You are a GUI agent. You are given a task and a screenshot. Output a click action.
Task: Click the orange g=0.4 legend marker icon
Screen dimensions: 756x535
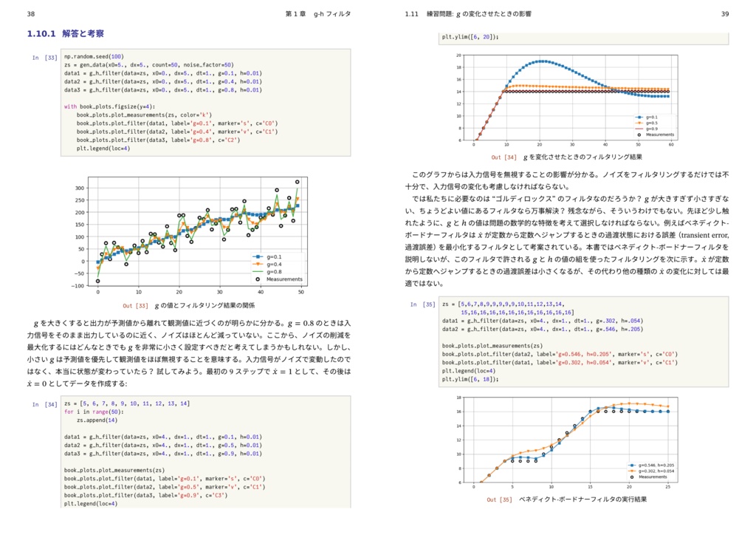pyautogui.click(x=258, y=264)
